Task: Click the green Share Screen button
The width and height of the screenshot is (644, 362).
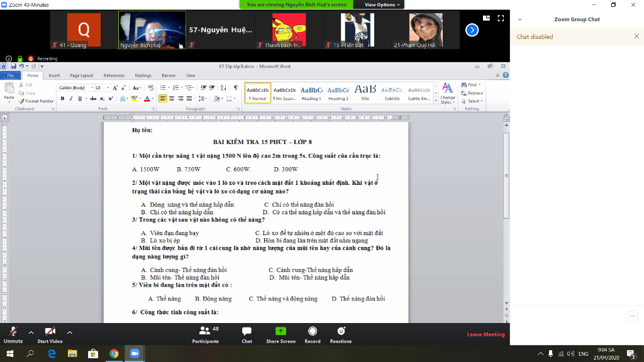Action: coord(280,335)
